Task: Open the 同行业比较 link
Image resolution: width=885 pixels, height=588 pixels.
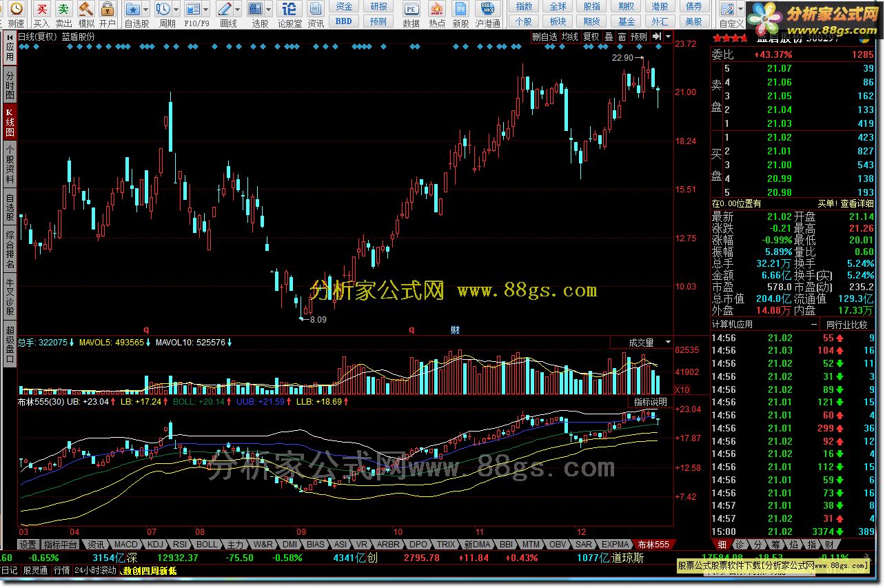Action: click(846, 324)
